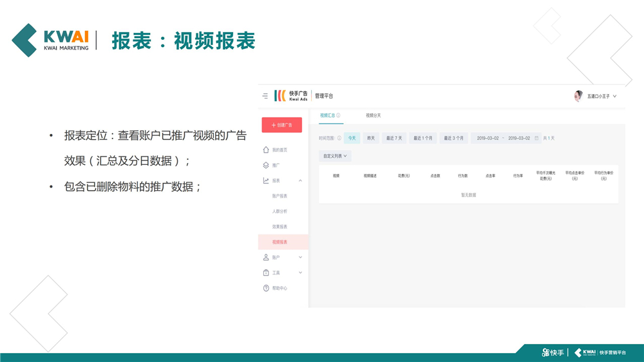Click the question mark icon beside 帮助中心

point(266,288)
